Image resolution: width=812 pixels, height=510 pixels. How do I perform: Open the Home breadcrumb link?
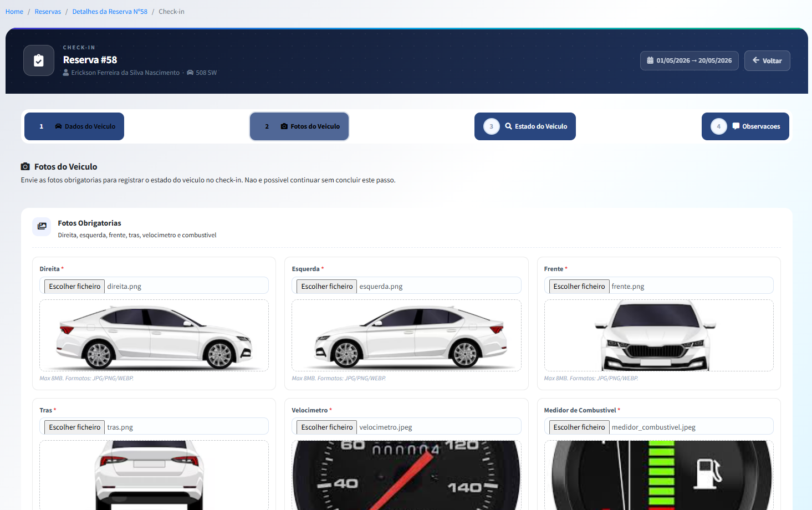(14, 12)
